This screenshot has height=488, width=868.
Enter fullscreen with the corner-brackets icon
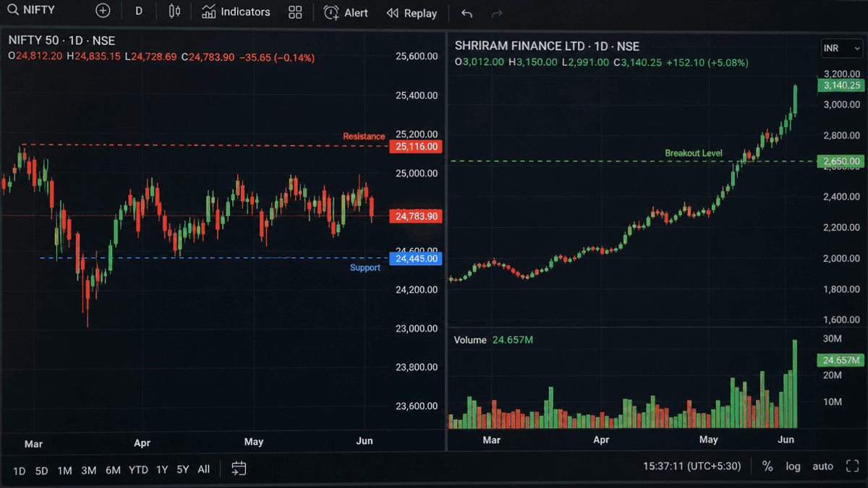[x=852, y=466]
